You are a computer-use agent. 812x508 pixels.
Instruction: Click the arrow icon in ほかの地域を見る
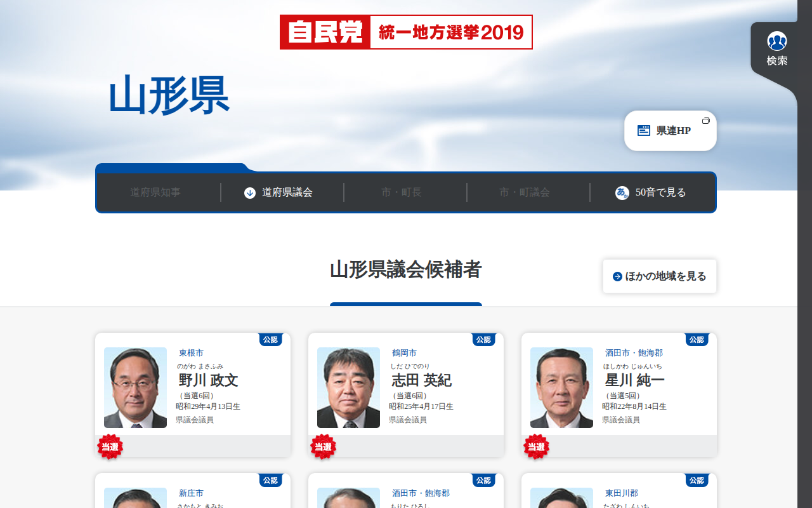tap(617, 277)
